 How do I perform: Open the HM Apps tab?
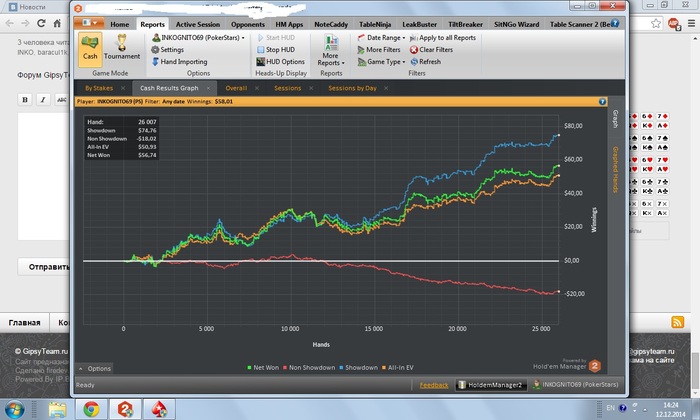(x=289, y=25)
